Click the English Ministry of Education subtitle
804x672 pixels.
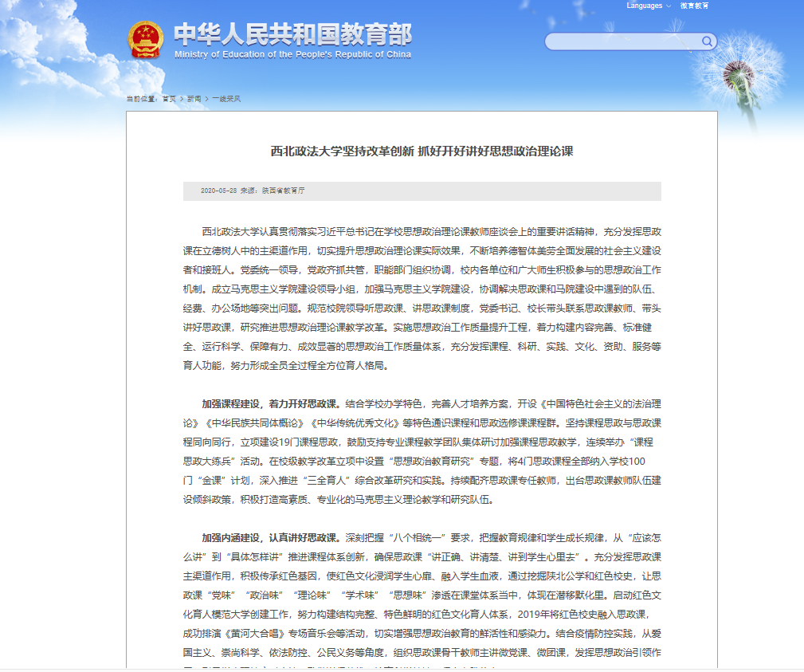[x=292, y=55]
